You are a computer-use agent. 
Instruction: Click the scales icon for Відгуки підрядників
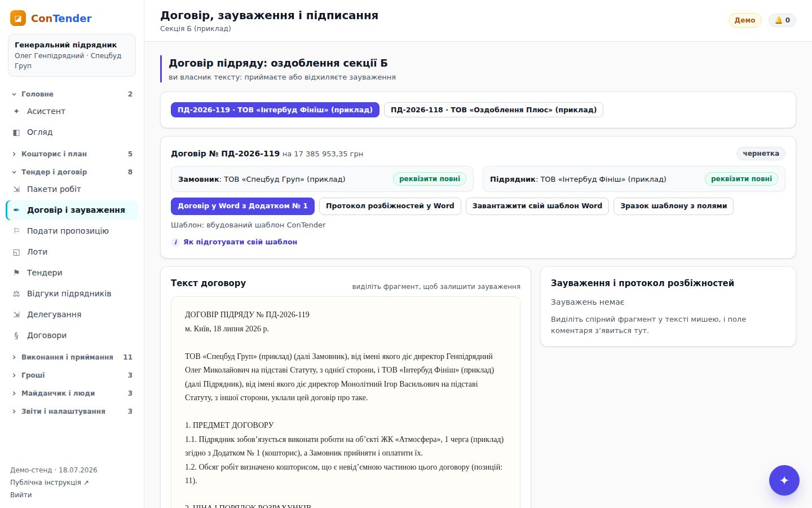coord(16,294)
